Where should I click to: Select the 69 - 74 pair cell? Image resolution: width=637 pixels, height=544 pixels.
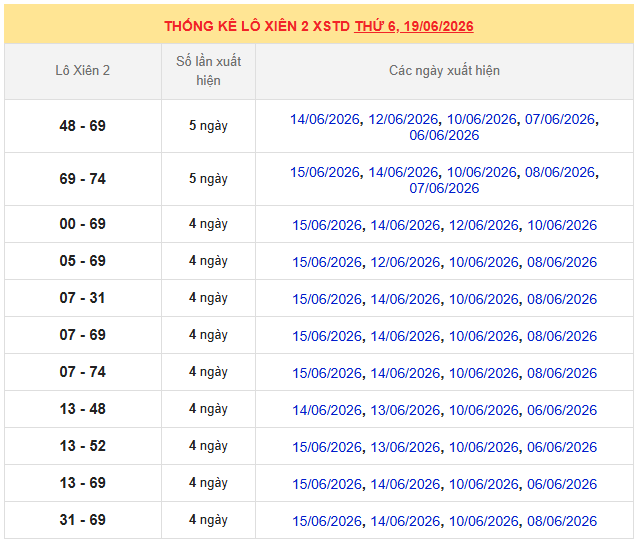coord(82,179)
